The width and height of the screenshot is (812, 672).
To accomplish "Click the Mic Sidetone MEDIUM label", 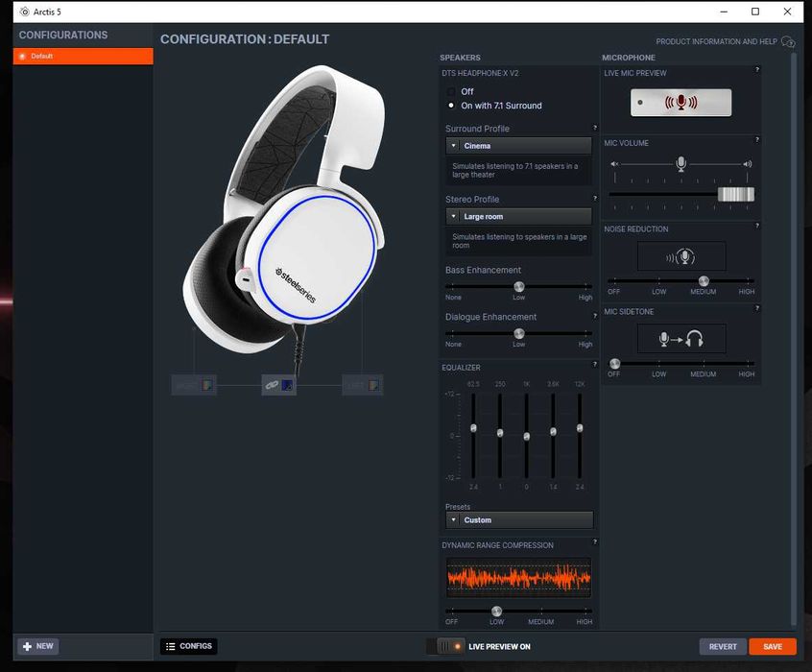I will [x=704, y=374].
